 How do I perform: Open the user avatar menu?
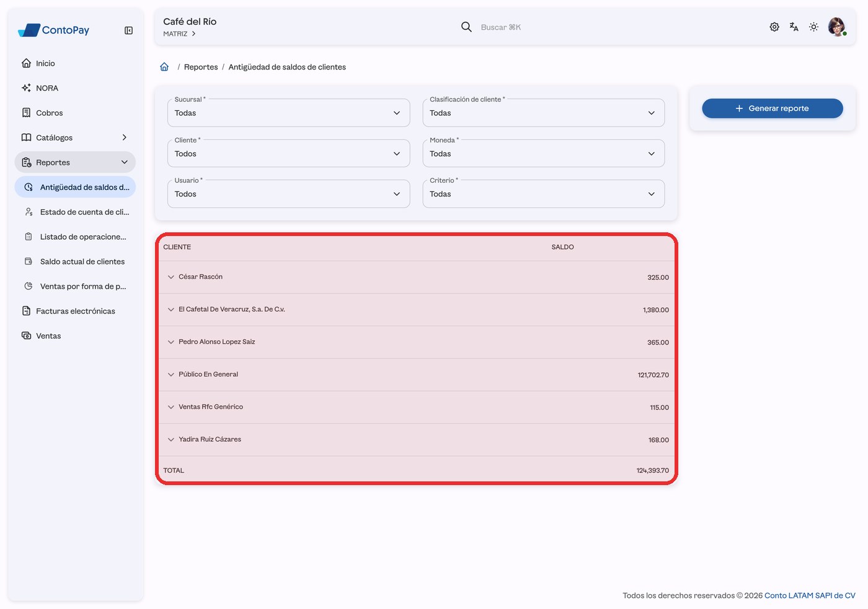[837, 27]
